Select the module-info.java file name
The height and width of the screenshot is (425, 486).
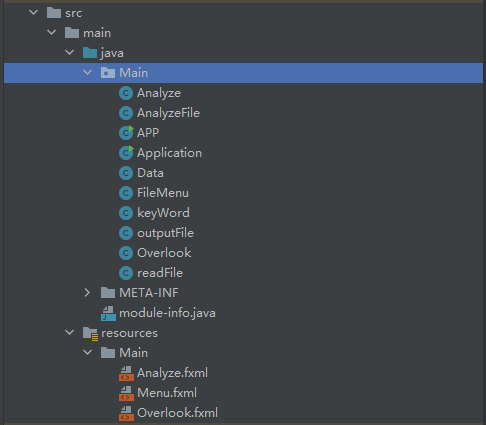[167, 313]
